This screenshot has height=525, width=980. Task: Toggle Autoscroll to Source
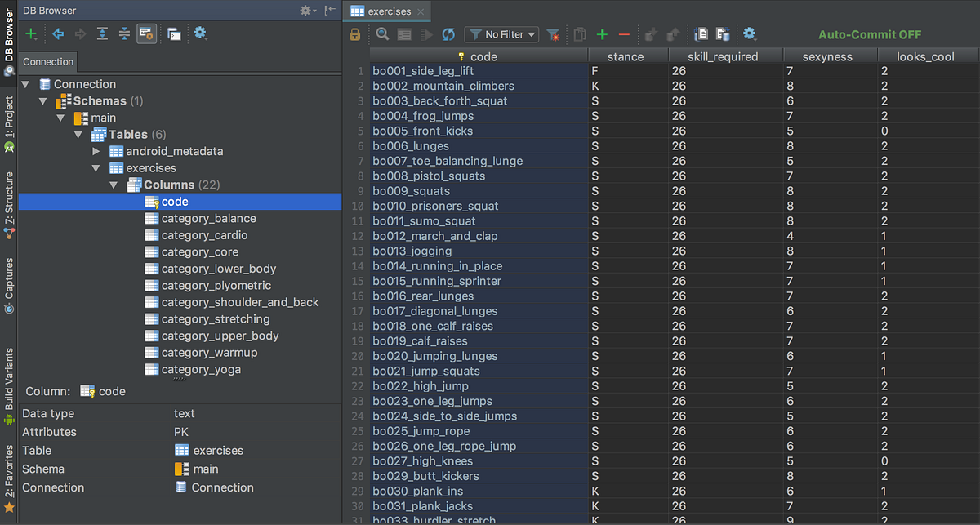pyautogui.click(x=145, y=34)
